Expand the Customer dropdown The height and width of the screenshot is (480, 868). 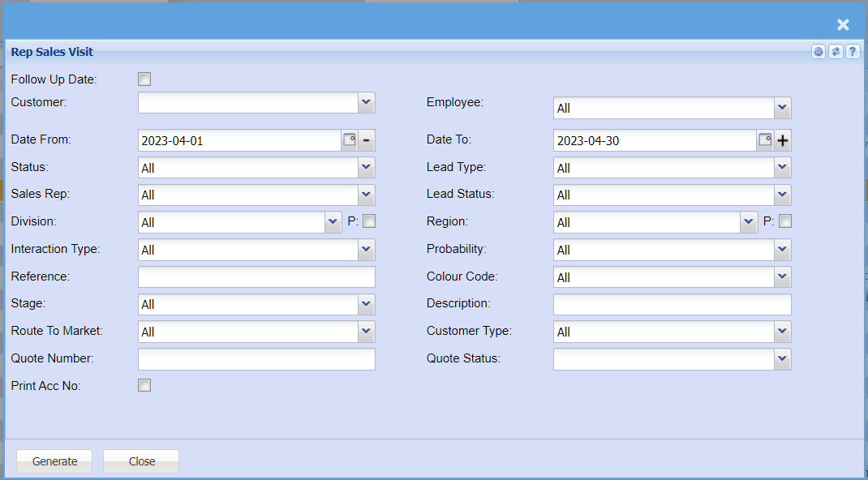click(367, 102)
